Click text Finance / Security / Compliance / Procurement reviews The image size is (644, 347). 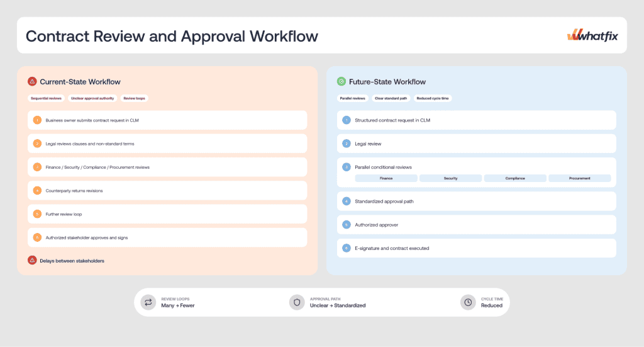pos(97,168)
